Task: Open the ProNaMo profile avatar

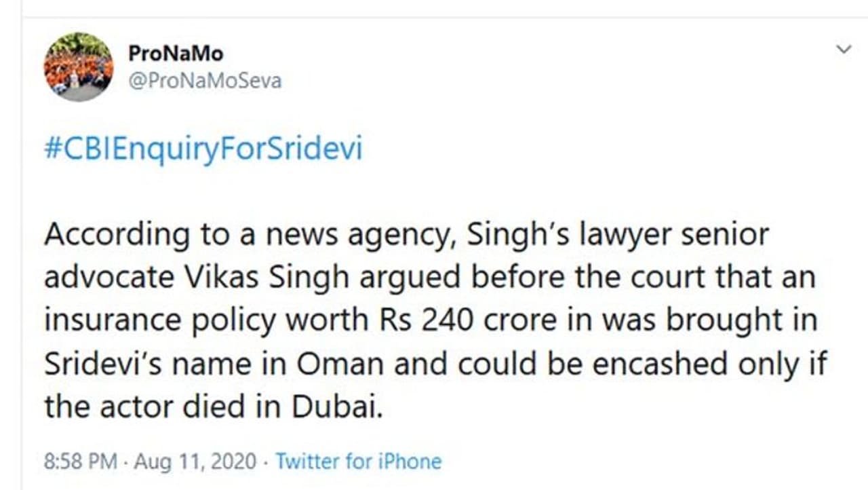Action: pyautogui.click(x=79, y=67)
